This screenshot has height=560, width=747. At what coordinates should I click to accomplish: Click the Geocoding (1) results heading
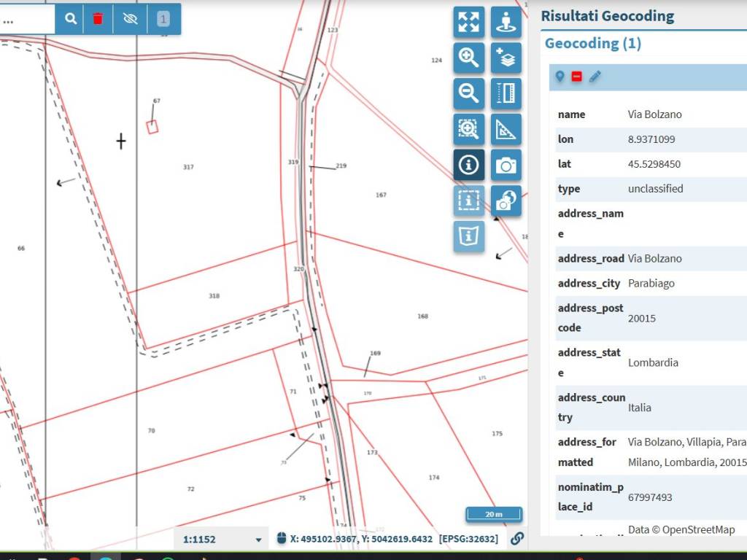pos(592,44)
